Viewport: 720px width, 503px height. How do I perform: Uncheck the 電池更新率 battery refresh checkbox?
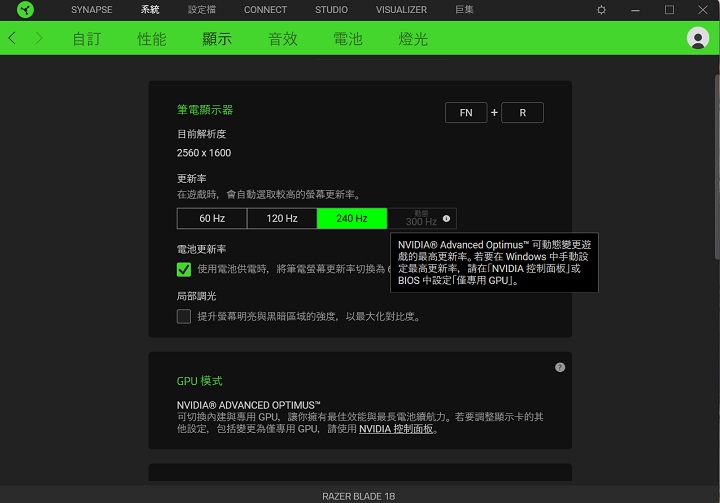(x=184, y=269)
